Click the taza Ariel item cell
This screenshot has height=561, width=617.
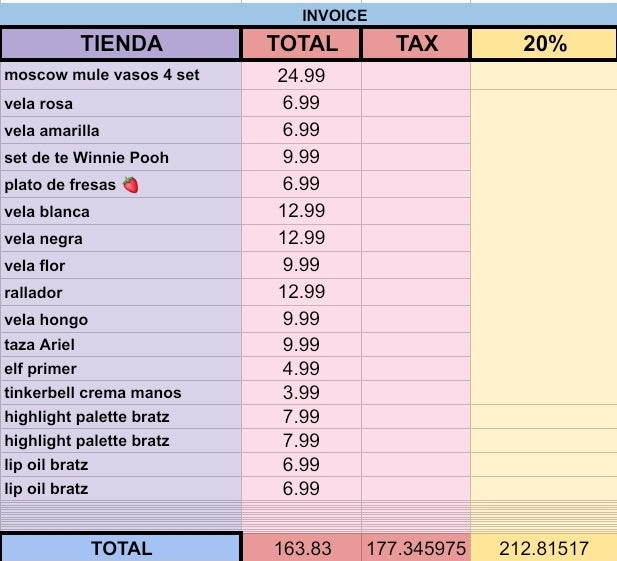coord(121,345)
